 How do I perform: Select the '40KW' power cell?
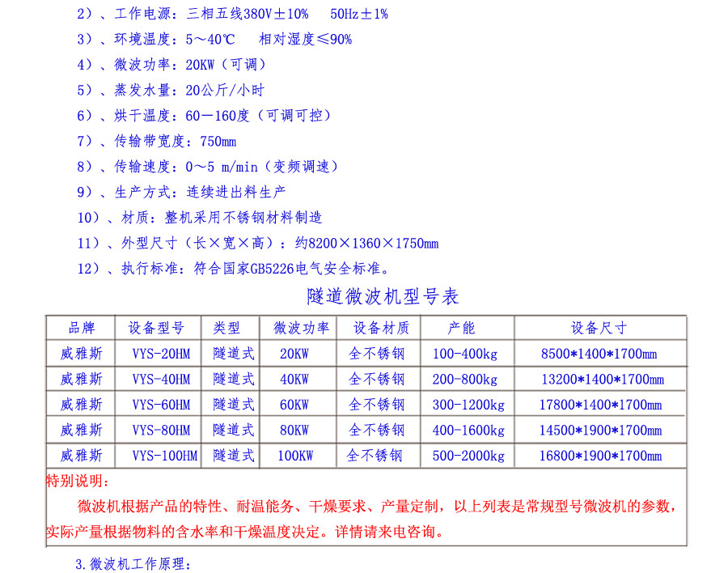294,380
